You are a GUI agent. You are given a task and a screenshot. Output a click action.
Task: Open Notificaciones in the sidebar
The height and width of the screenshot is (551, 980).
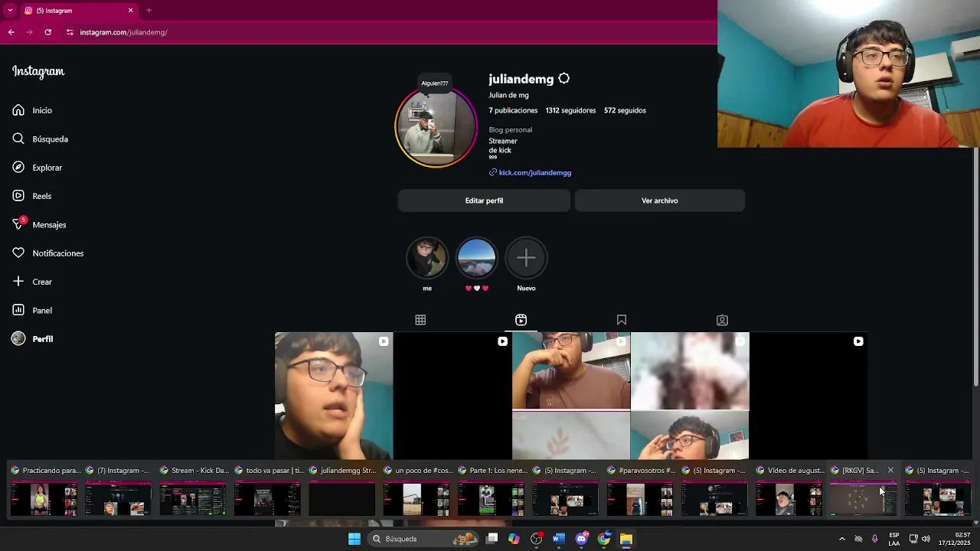[47, 253]
